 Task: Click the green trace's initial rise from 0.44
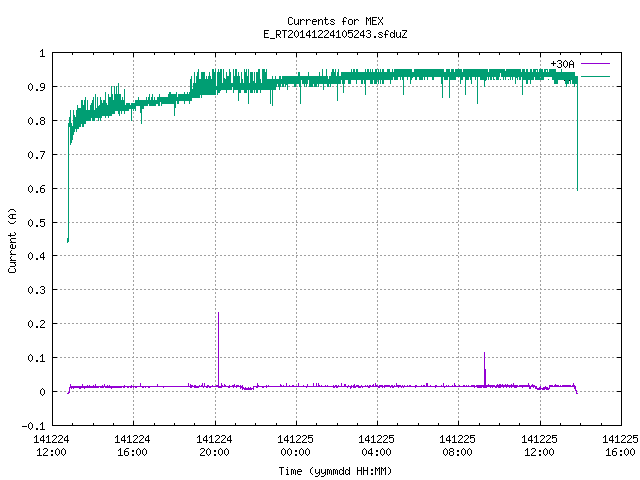point(68,184)
